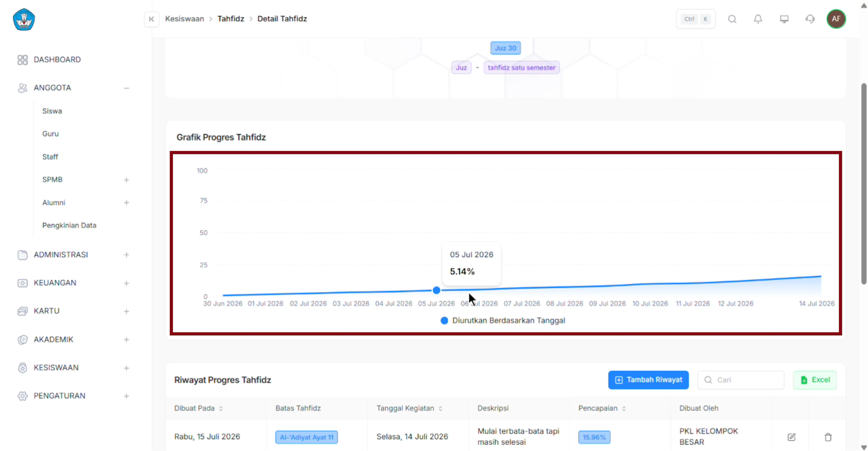Click the Tambah Riwayat button

click(648, 380)
